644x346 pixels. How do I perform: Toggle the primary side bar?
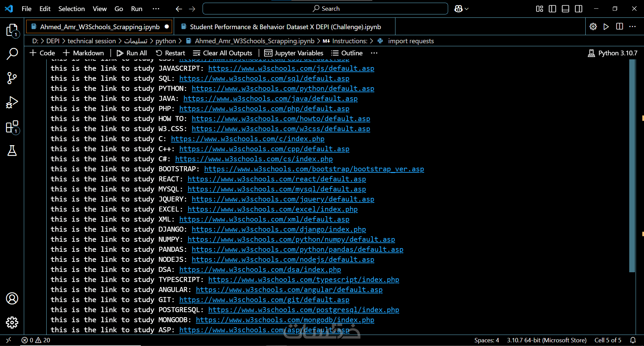pyautogui.click(x=552, y=9)
